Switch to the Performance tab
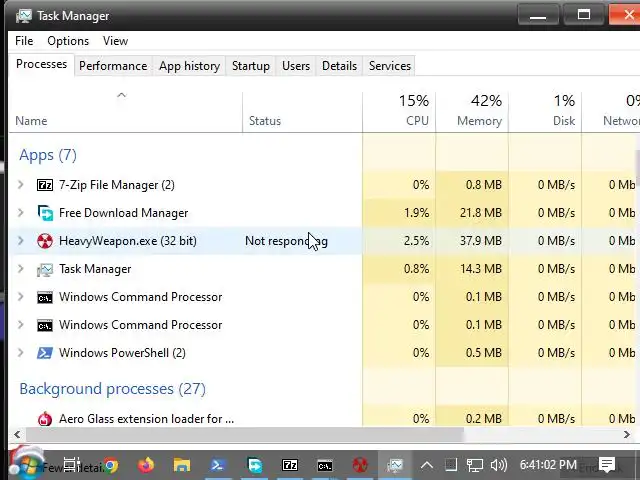640x480 pixels. [x=113, y=66]
